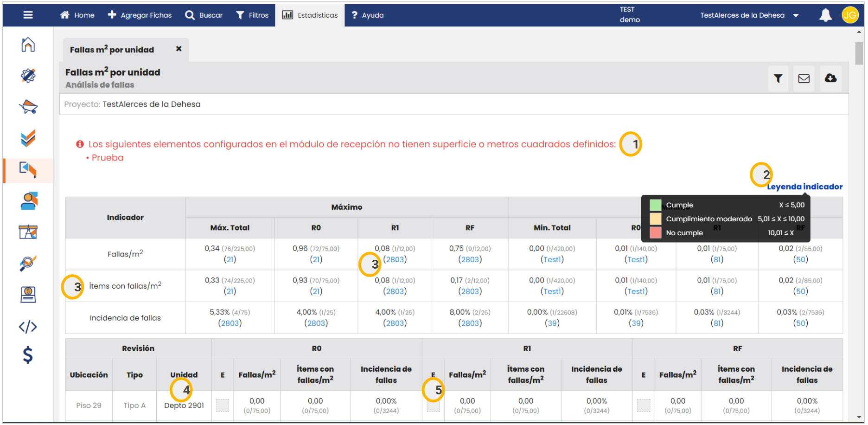
Task: Download report with cloud icon
Action: [830, 78]
